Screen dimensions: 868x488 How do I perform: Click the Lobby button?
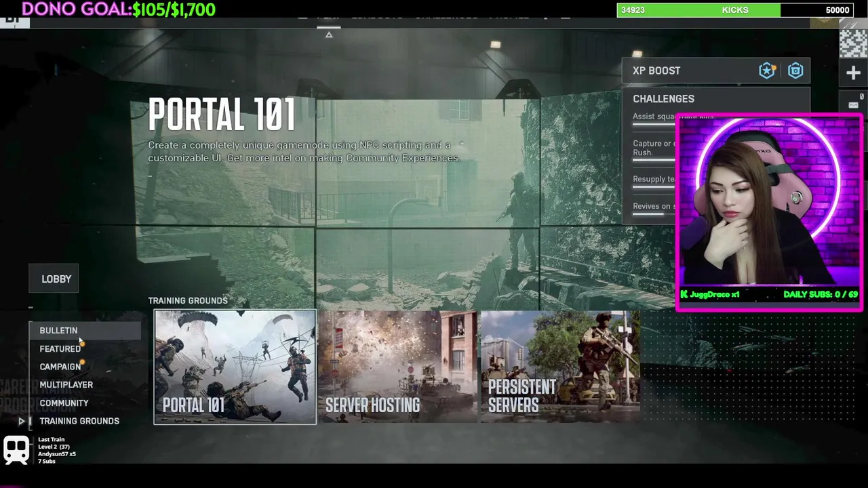[x=54, y=279]
